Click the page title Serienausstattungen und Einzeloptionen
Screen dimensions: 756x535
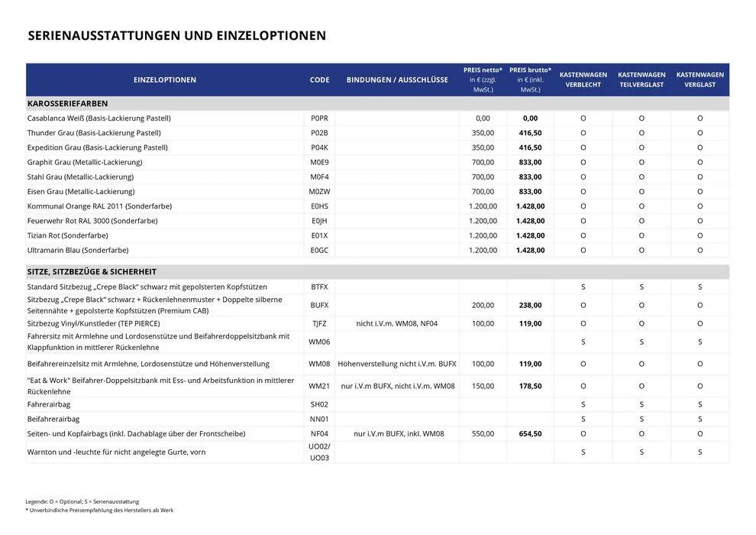(176, 35)
